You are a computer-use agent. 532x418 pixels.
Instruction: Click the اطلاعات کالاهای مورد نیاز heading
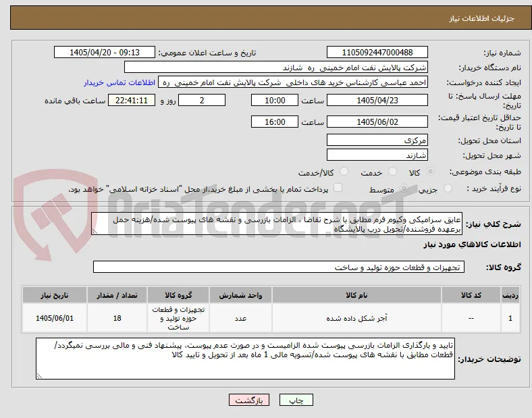472,244
